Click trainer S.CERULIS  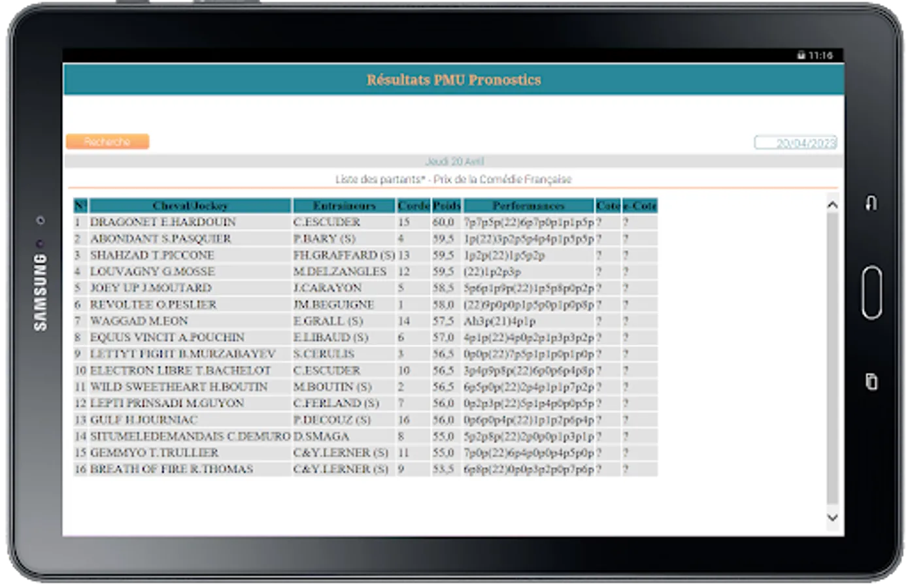pos(324,353)
